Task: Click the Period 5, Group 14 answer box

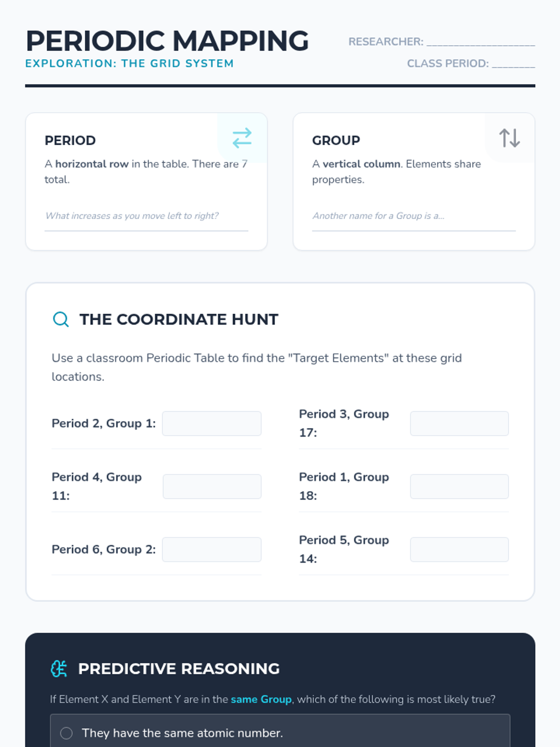Action: pyautogui.click(x=459, y=550)
